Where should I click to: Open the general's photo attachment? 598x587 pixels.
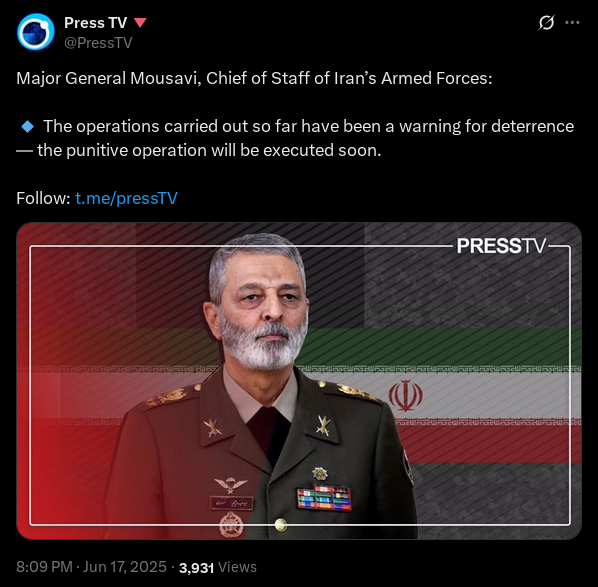[299, 381]
